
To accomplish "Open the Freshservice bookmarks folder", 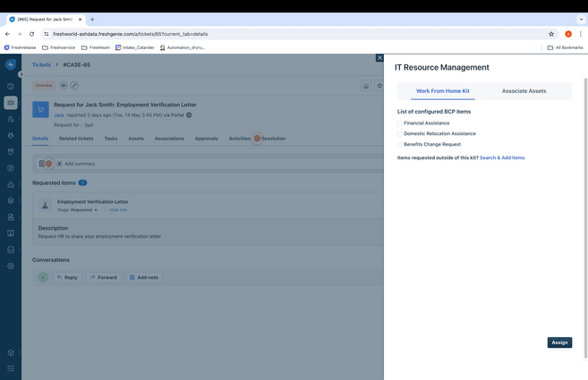I will pos(58,47).
